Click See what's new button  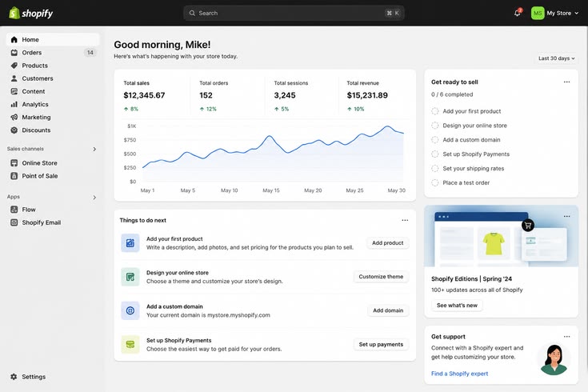[x=457, y=305]
